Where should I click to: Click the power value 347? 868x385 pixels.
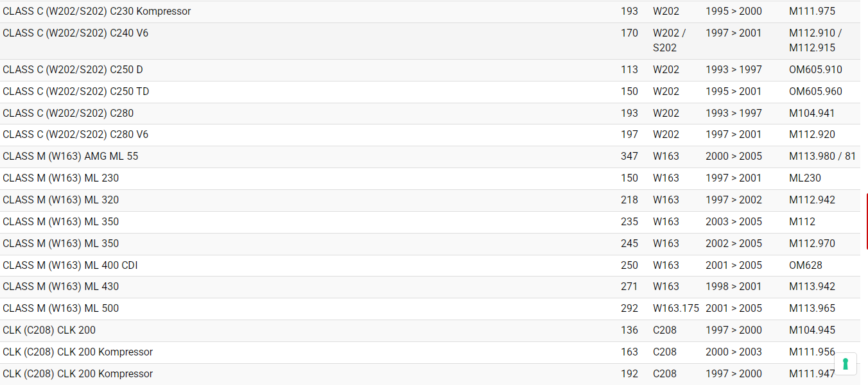(x=629, y=156)
